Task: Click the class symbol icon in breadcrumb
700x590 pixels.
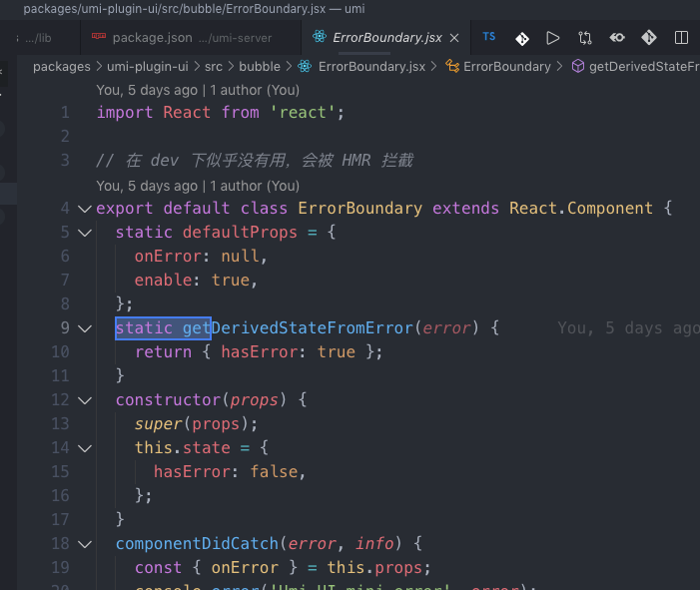Action: click(x=452, y=67)
